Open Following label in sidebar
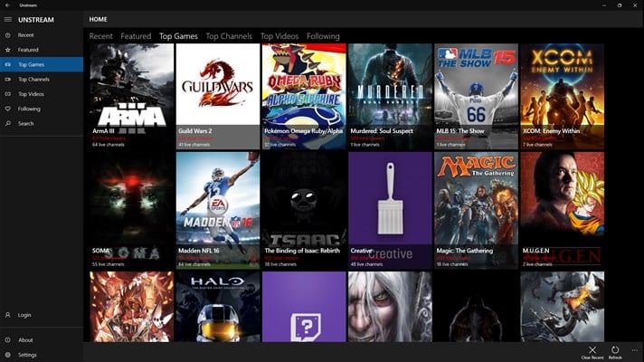The image size is (644, 362). (x=29, y=109)
